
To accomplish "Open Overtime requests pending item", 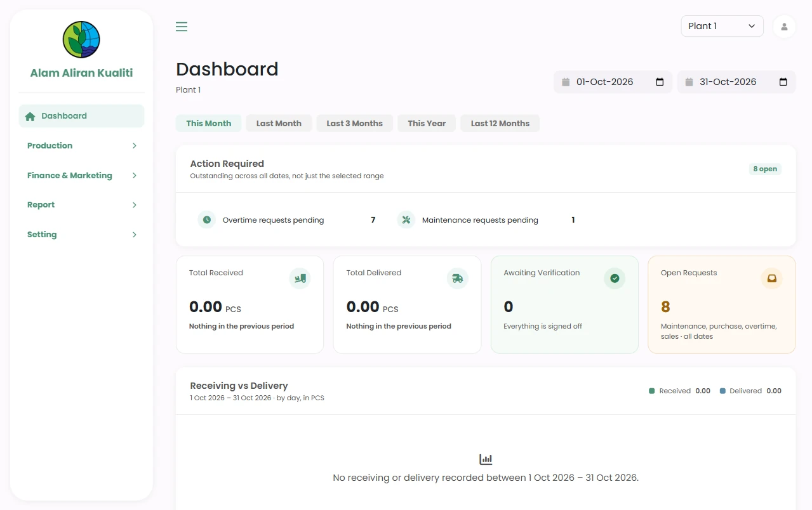I will pyautogui.click(x=287, y=220).
